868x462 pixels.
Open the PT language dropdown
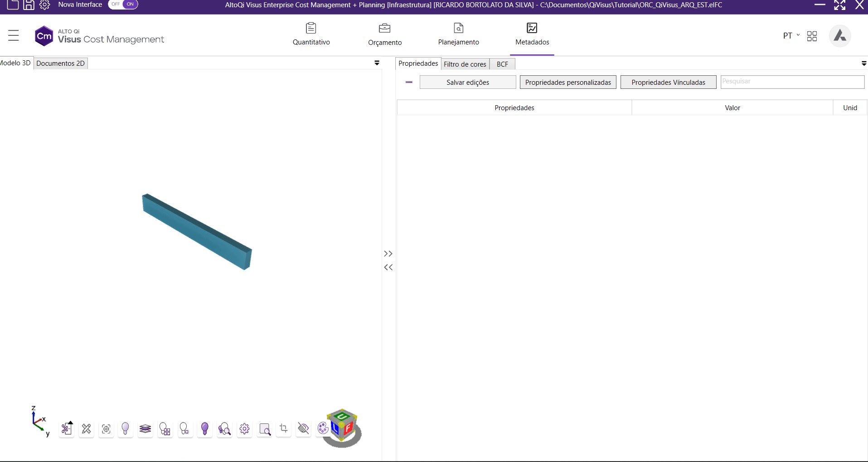point(791,36)
